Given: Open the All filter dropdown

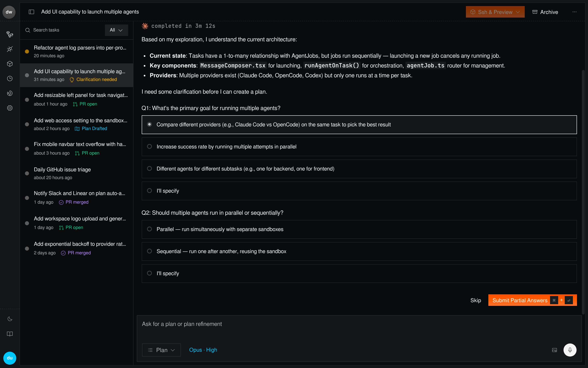Looking at the screenshot, I should [116, 30].
